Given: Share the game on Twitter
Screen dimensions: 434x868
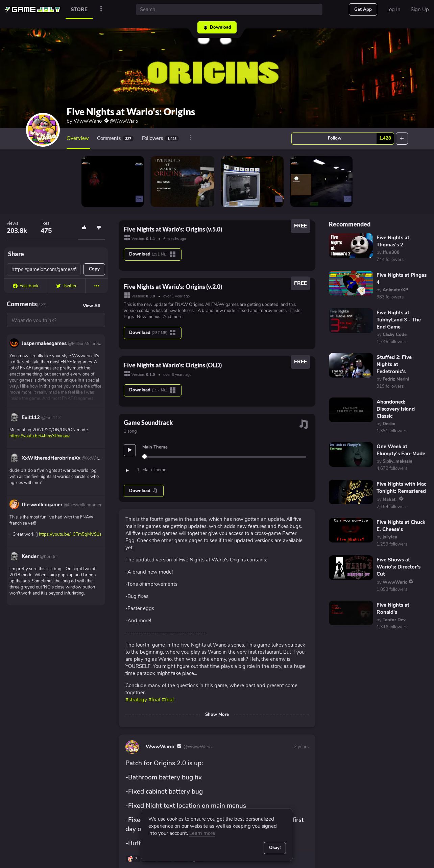Looking at the screenshot, I should point(66,286).
